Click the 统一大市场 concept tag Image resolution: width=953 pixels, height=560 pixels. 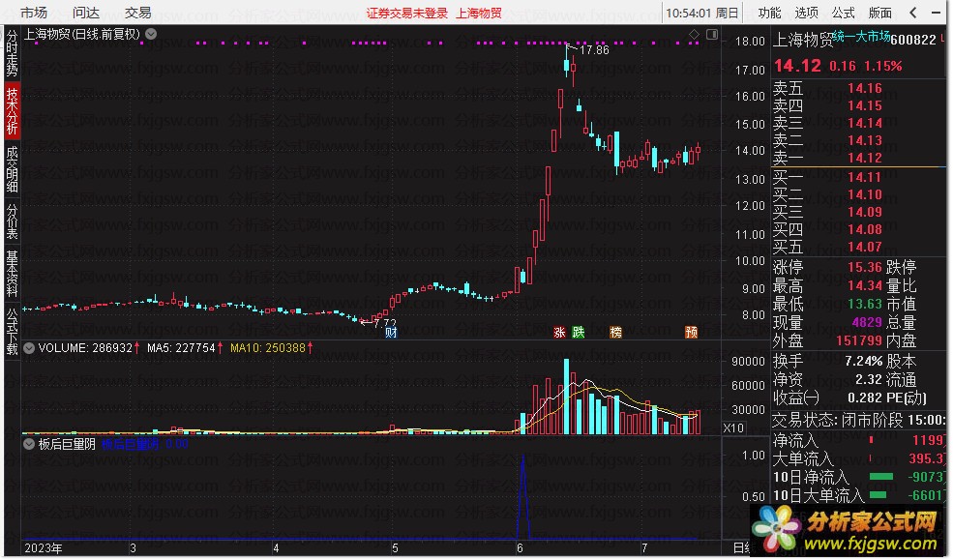tap(861, 37)
